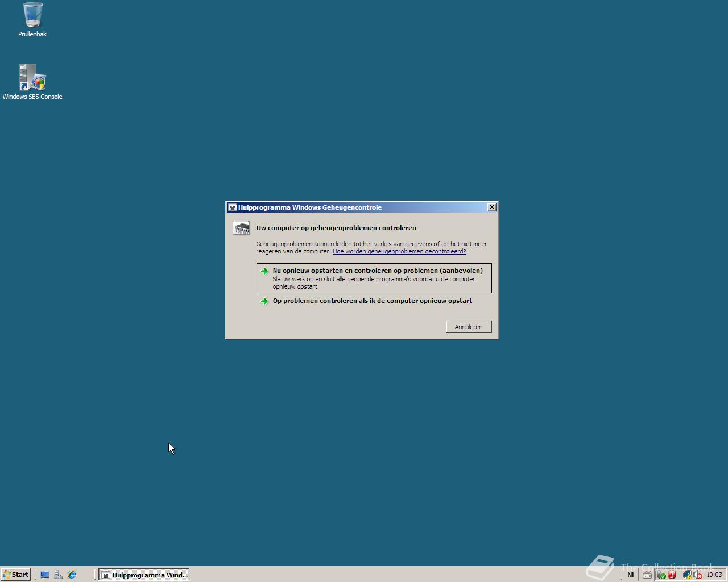The height and width of the screenshot is (582, 728).
Task: Open Server Manager from quick launch
Action: click(x=58, y=575)
